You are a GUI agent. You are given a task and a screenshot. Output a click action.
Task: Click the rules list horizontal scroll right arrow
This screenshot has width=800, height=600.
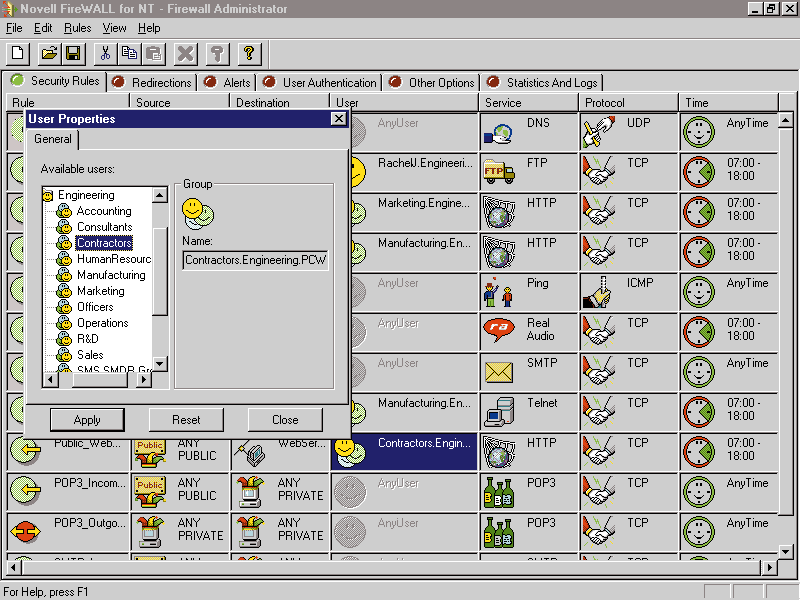(770, 567)
